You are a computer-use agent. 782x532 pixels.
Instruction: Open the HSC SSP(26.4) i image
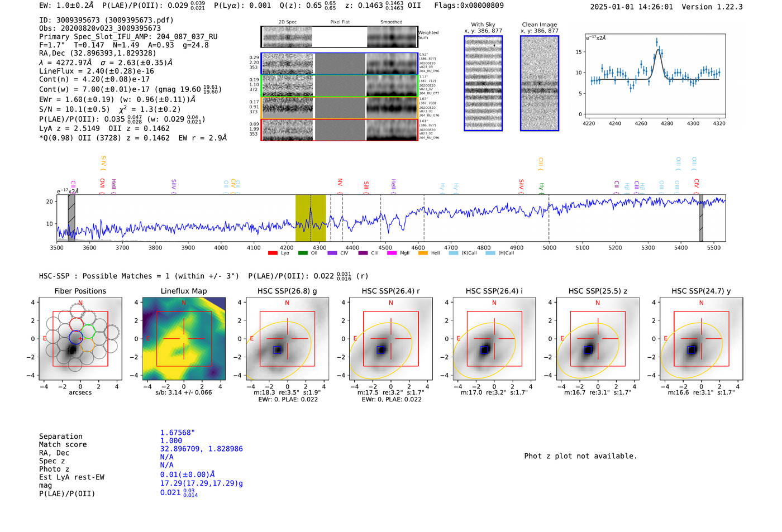[494, 339]
